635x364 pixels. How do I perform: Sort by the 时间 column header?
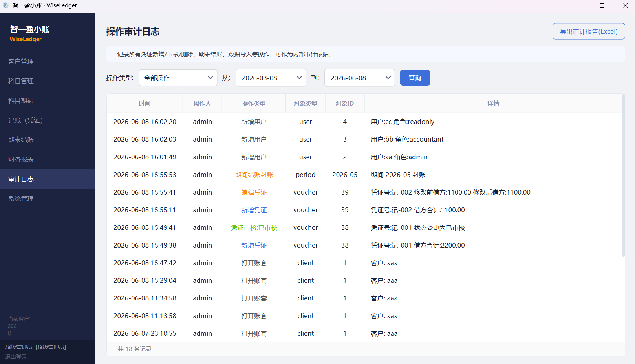pyautogui.click(x=145, y=103)
